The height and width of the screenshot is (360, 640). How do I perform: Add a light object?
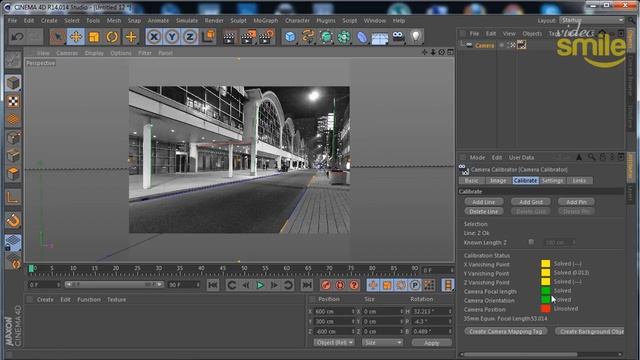(416, 37)
